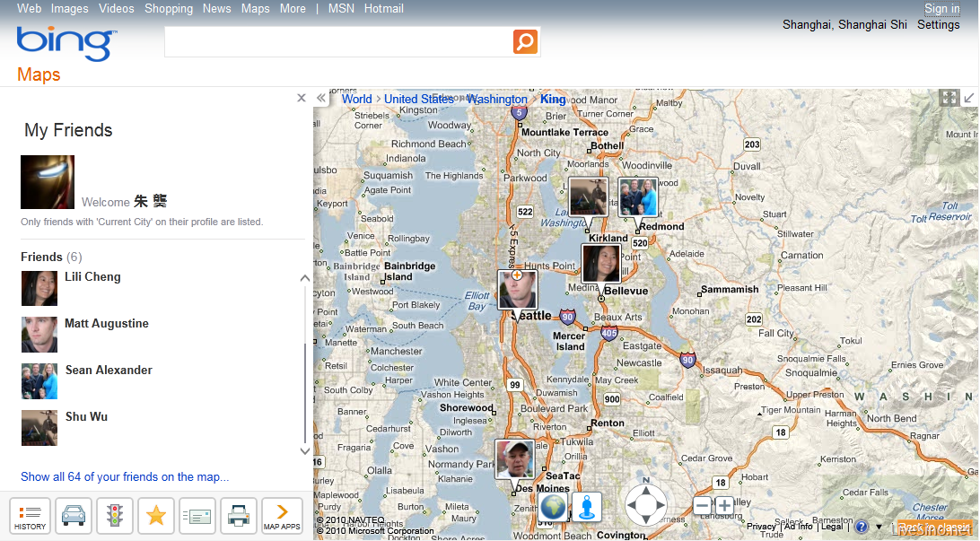The height and width of the screenshot is (541, 980).
Task: Click Lili Cheng's profile thumbnail in list
Action: coord(39,289)
